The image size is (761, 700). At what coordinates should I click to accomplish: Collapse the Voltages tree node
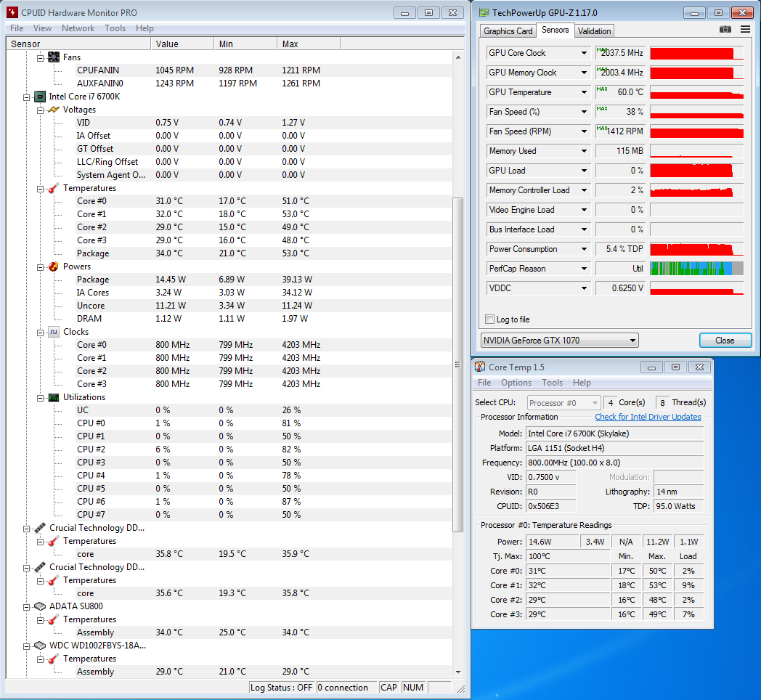(x=40, y=110)
